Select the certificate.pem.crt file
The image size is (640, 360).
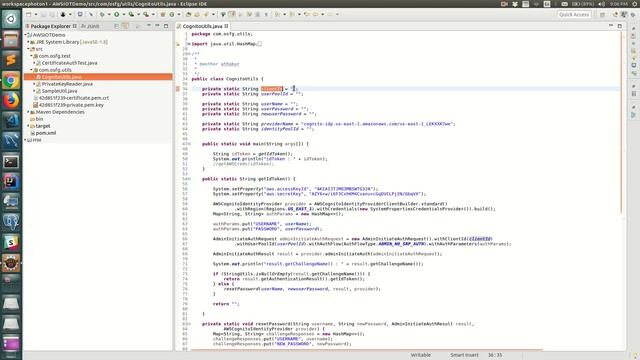click(73, 98)
